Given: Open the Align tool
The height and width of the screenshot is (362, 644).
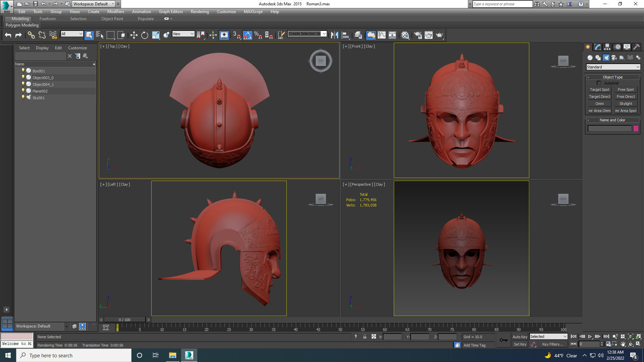Looking at the screenshot, I should coord(345,35).
